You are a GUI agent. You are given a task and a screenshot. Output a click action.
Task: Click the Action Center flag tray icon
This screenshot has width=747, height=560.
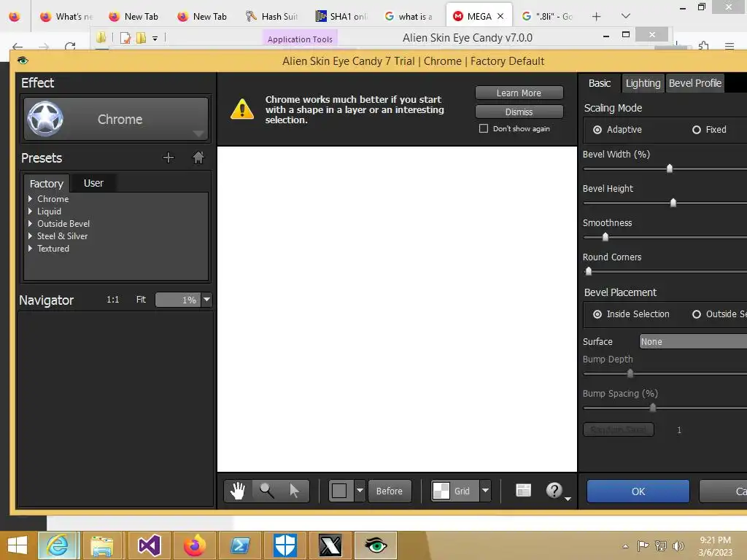[x=643, y=545]
